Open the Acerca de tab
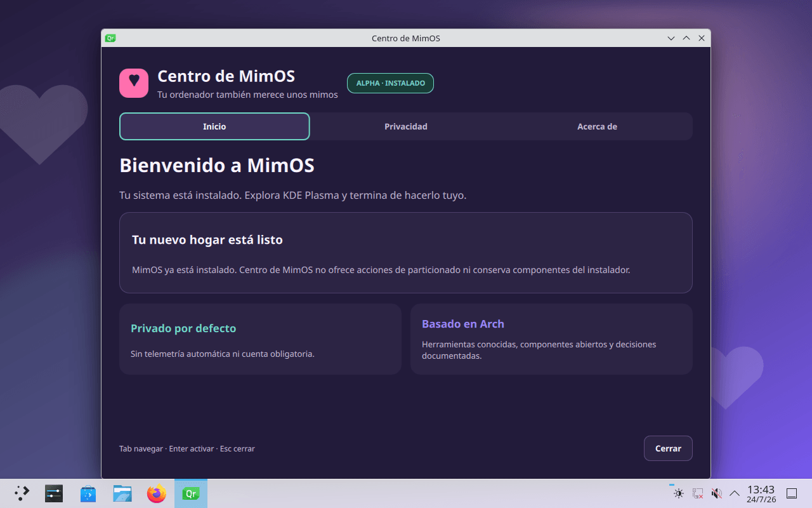812x508 pixels. click(597, 126)
